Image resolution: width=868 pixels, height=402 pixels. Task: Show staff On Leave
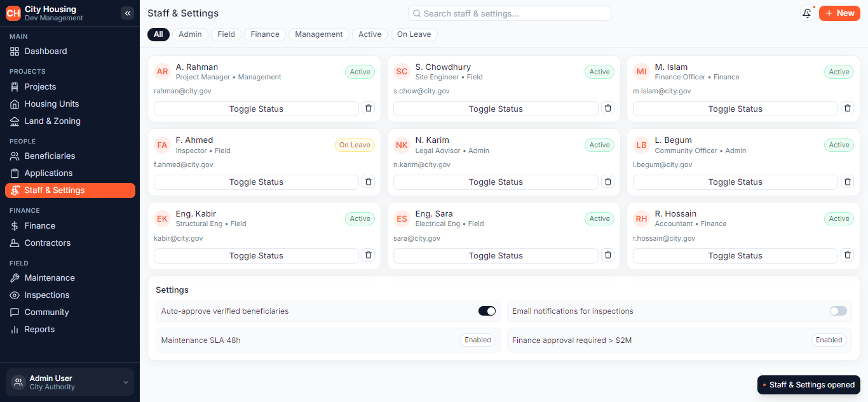click(x=414, y=34)
